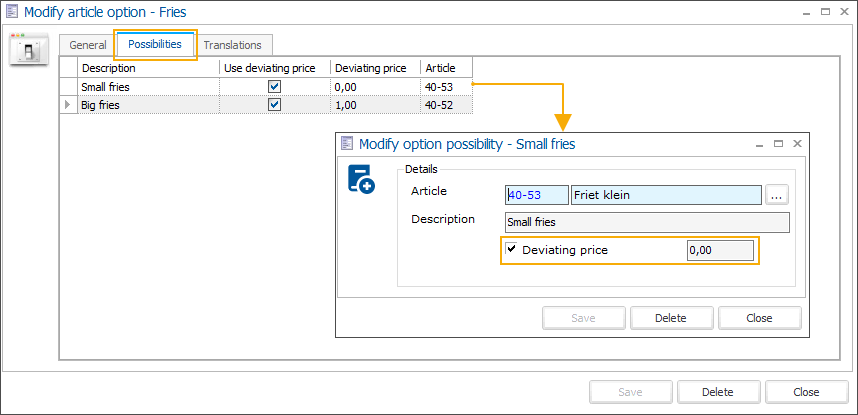Click the option possibility document icon
Screen dimensions: 858x415
pyautogui.click(x=361, y=179)
